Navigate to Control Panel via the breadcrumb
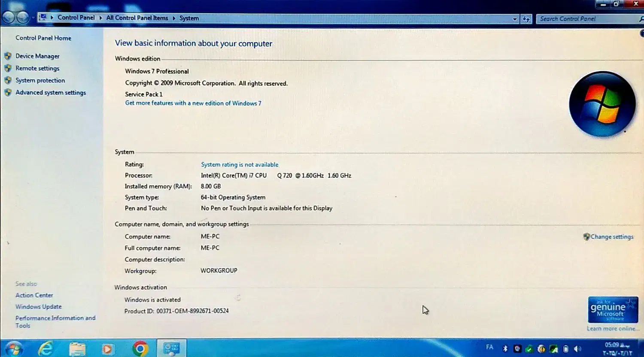Screen dimensions: 644x357 click(x=76, y=18)
